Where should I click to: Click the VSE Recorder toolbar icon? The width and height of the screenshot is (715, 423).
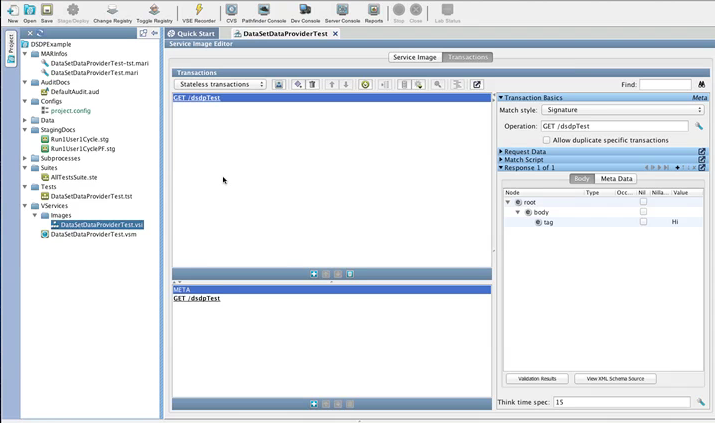point(199,12)
